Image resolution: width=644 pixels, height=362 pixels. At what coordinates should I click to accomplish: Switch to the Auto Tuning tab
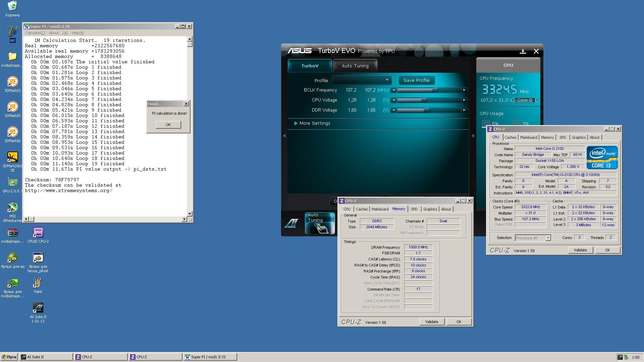[x=355, y=66]
